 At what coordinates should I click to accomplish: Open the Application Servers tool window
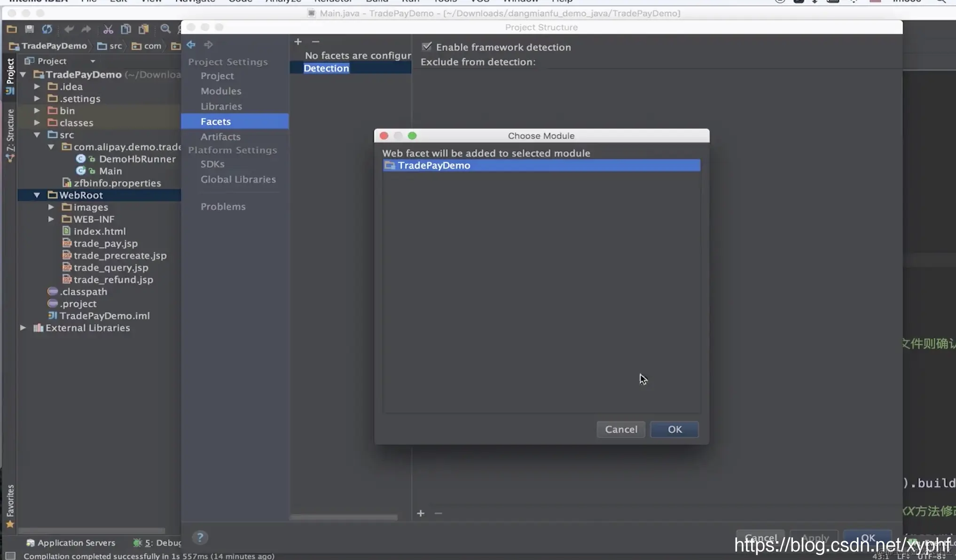[71, 543]
